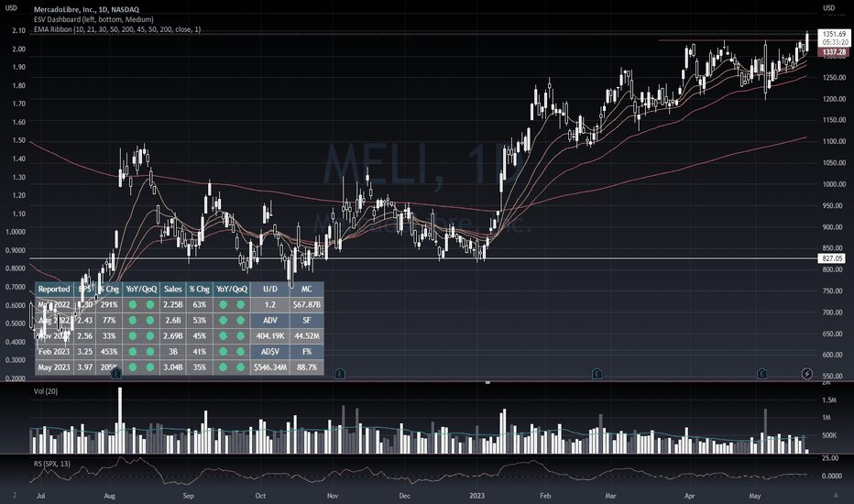Click the 1100.00 label on the right price axis
The image size is (854, 504).
[834, 141]
